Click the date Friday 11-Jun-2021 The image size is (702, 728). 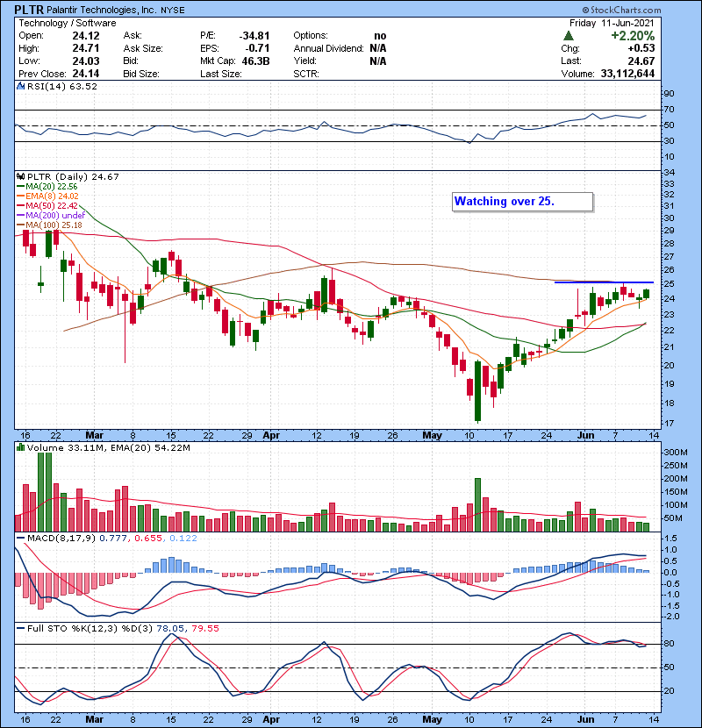coord(612,23)
